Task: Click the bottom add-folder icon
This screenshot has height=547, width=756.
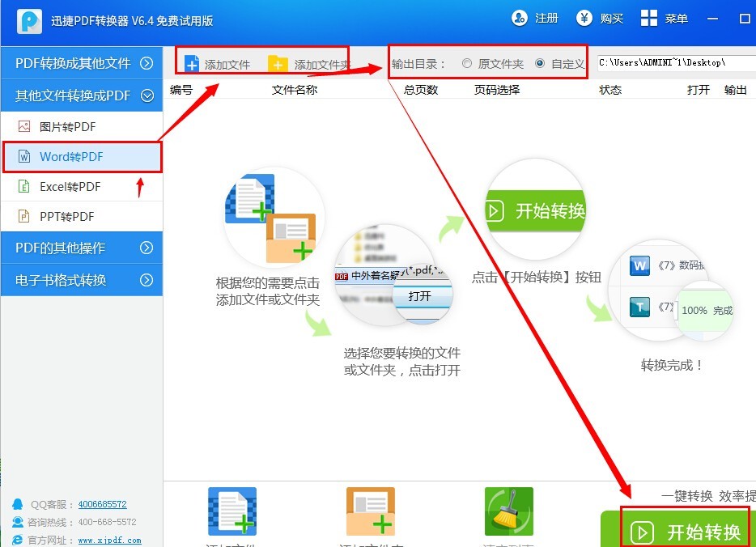Action: (371, 511)
